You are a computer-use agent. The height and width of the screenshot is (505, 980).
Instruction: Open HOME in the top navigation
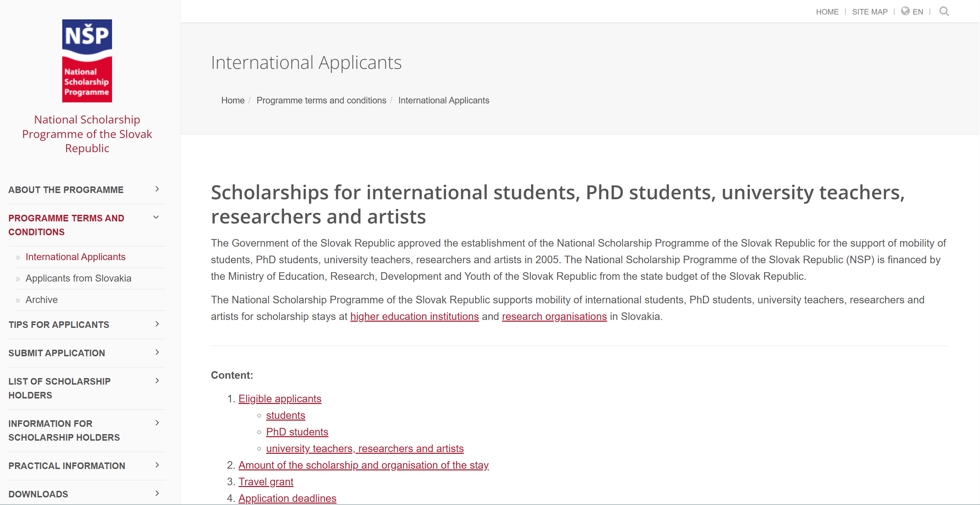[827, 12]
